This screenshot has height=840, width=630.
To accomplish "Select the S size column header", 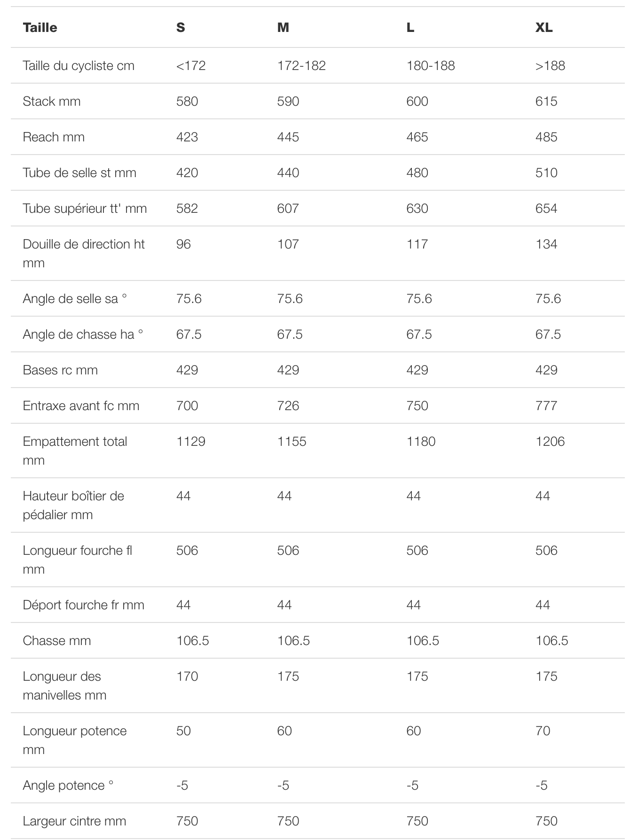I will tap(181, 28).
